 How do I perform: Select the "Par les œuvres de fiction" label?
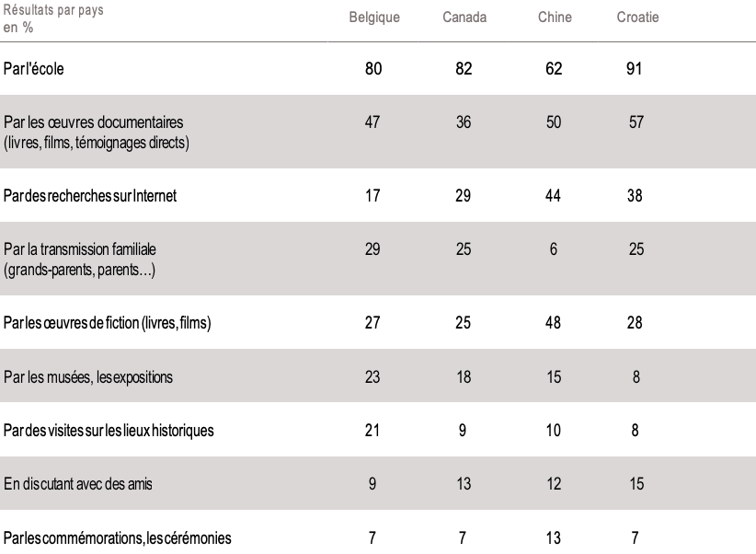[x=108, y=322]
